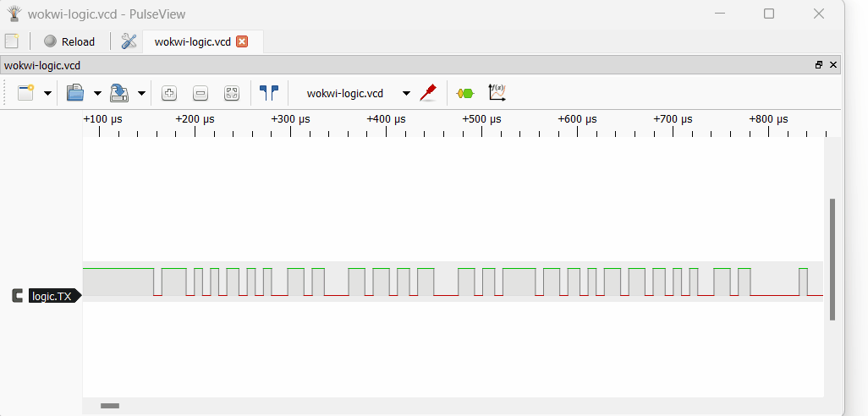Screen dimensions: 868x416
Task: Add a math signal
Action: [x=497, y=92]
